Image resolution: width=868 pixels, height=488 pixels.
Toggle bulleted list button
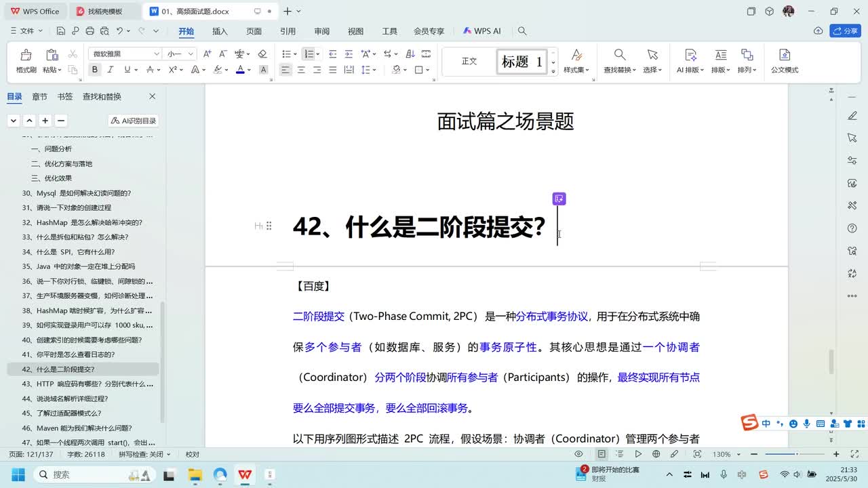[x=286, y=54]
